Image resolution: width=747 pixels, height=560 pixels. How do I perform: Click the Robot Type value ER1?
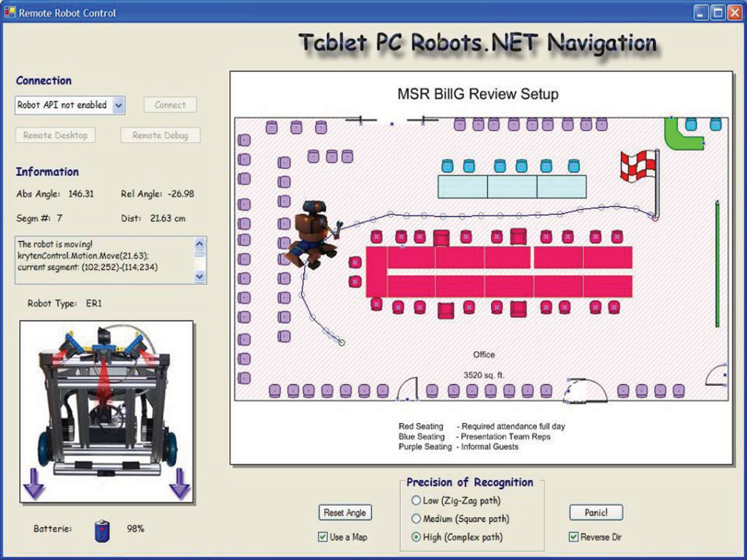(94, 303)
